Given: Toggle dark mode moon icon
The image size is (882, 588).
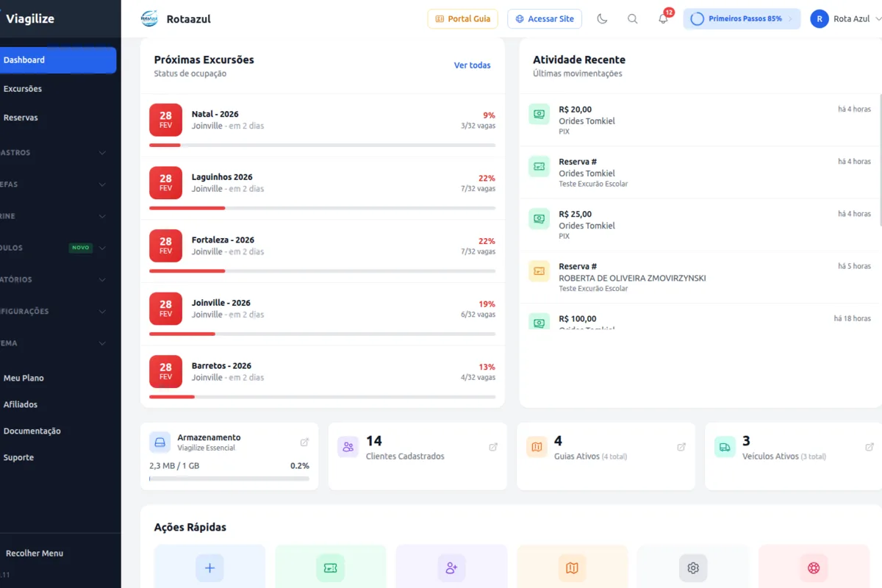Looking at the screenshot, I should pyautogui.click(x=602, y=19).
